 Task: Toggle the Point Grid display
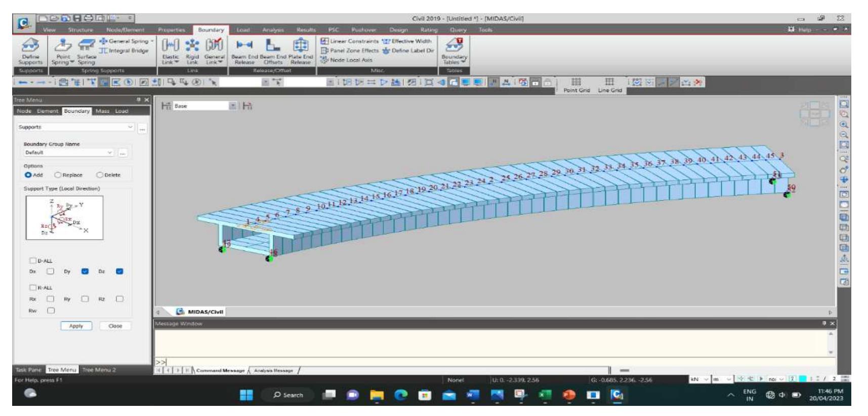576,86
